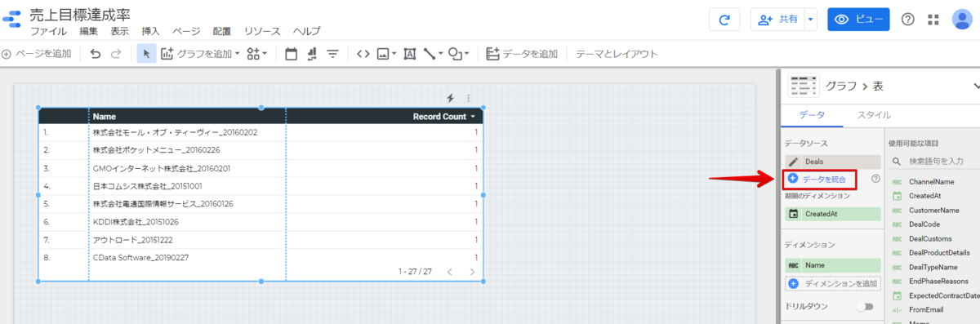This screenshot has width=980, height=324.
Task: Switch to the データ tab
Action: [x=812, y=116]
